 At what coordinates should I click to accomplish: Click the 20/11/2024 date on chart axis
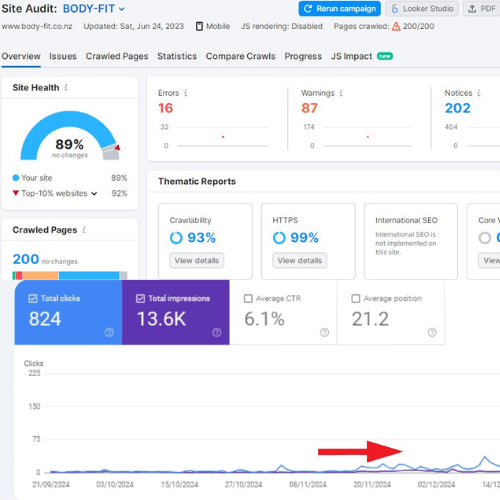coord(372,484)
